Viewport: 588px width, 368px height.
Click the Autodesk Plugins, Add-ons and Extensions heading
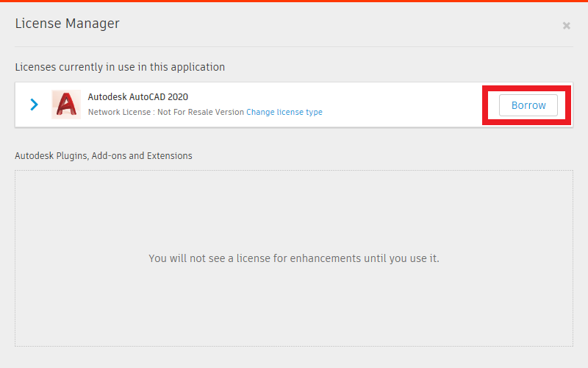(x=104, y=156)
